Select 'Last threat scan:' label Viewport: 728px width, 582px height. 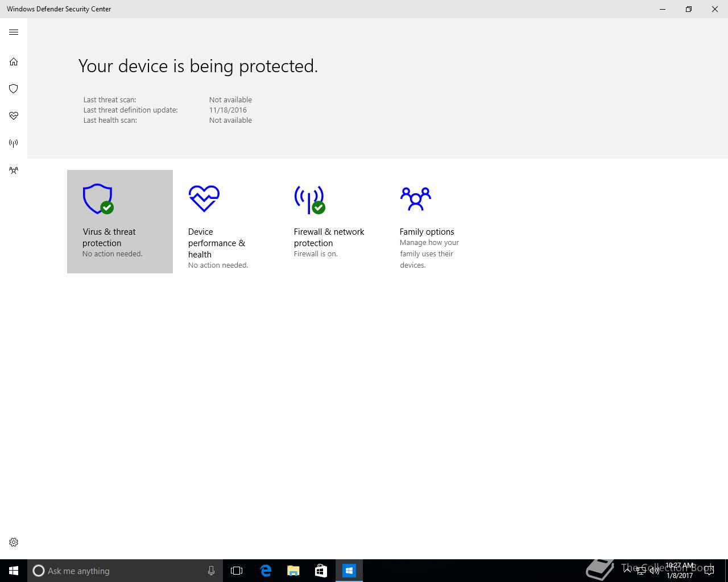click(110, 100)
